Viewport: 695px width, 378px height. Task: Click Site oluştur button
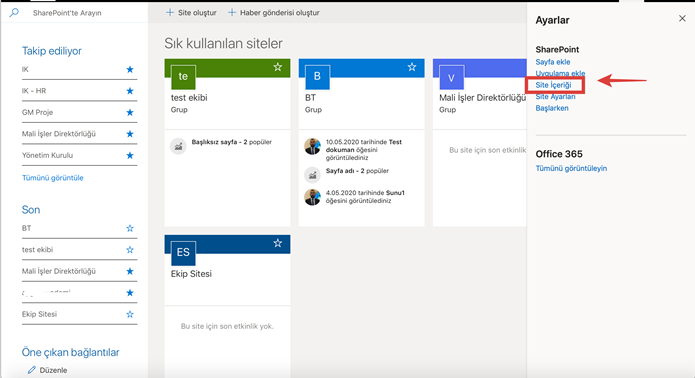tap(191, 13)
